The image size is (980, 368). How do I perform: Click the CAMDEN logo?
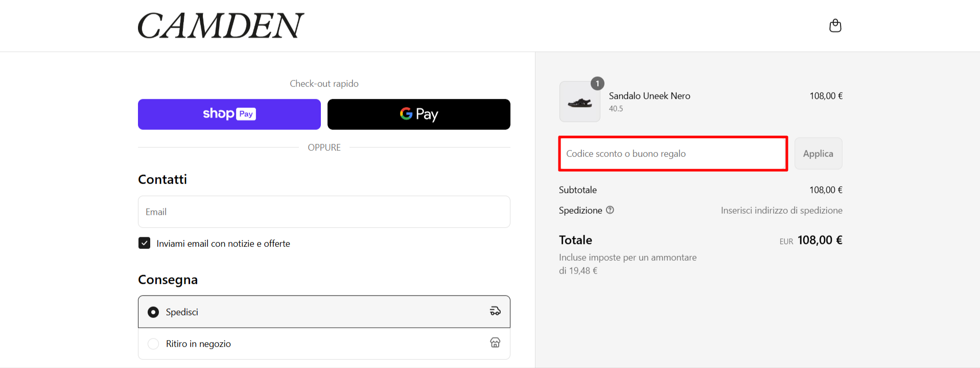[221, 26]
